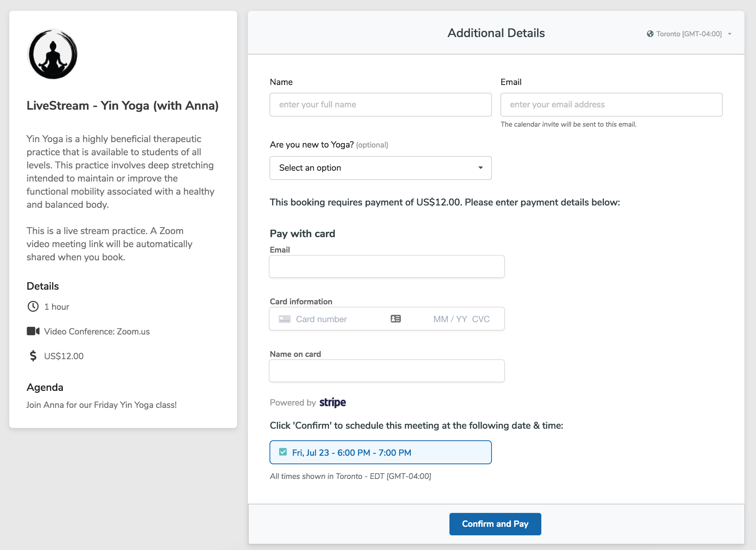The height and width of the screenshot is (550, 756).
Task: Click the Pay with card Email field
Action: point(386,267)
